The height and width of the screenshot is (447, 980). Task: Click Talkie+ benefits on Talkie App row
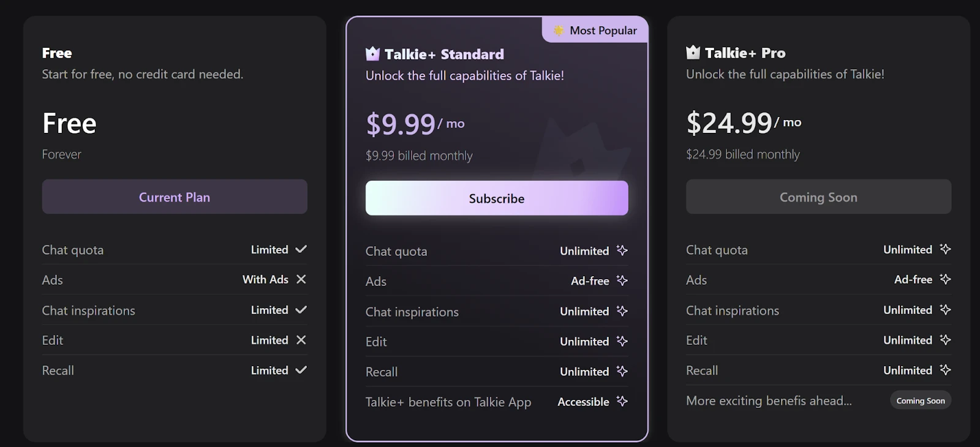tap(448, 402)
